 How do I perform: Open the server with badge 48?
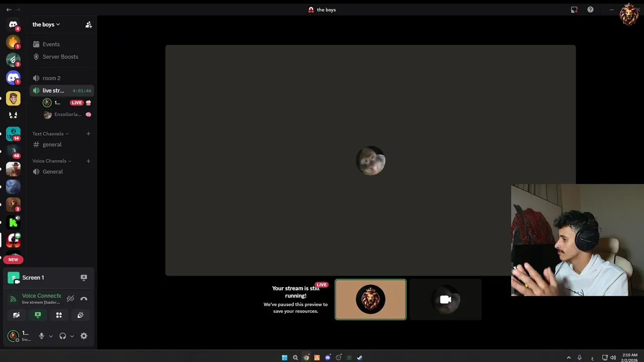13,151
